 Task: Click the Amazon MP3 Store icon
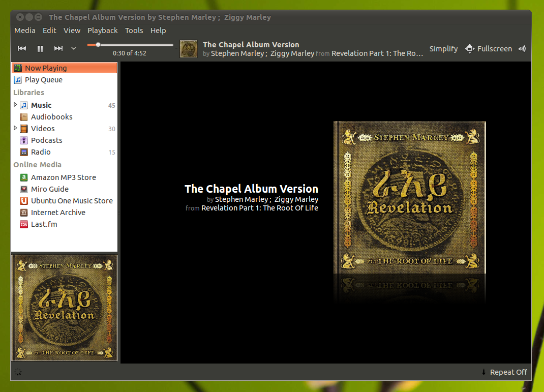coord(24,177)
